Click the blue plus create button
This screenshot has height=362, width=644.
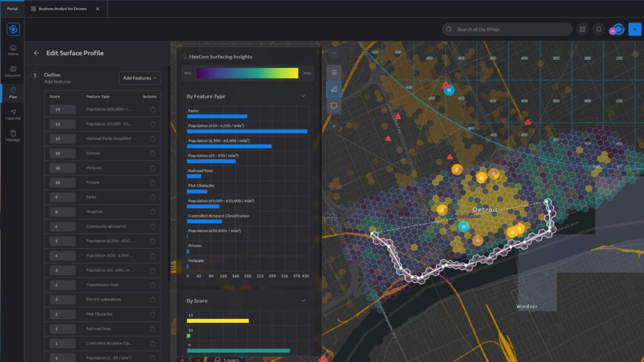click(635, 30)
